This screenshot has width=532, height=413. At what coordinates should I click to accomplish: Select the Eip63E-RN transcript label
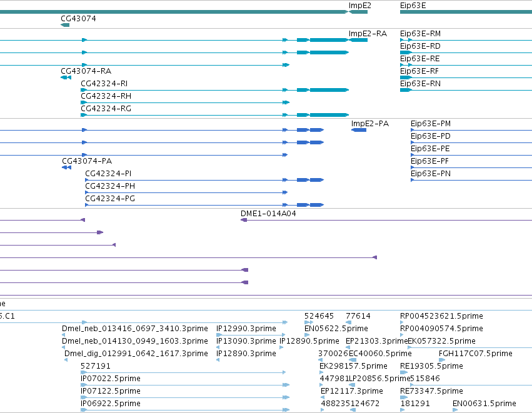pos(420,84)
